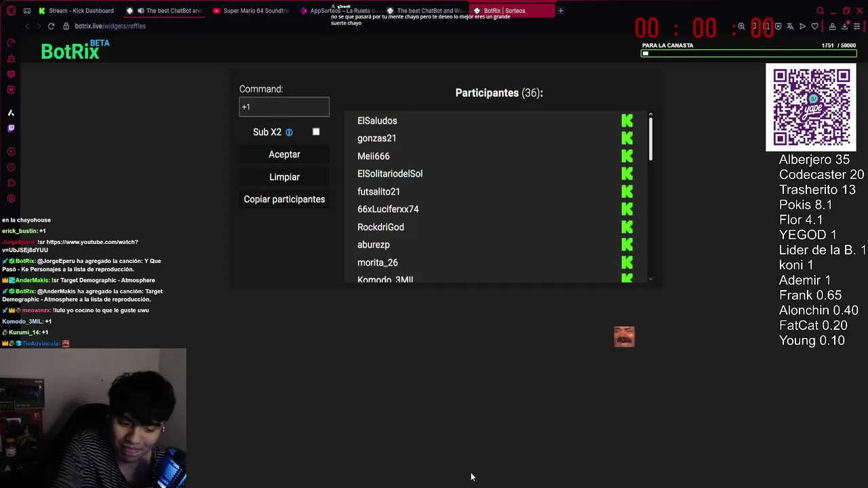
Task: Click the Command input field
Action: [x=284, y=106]
